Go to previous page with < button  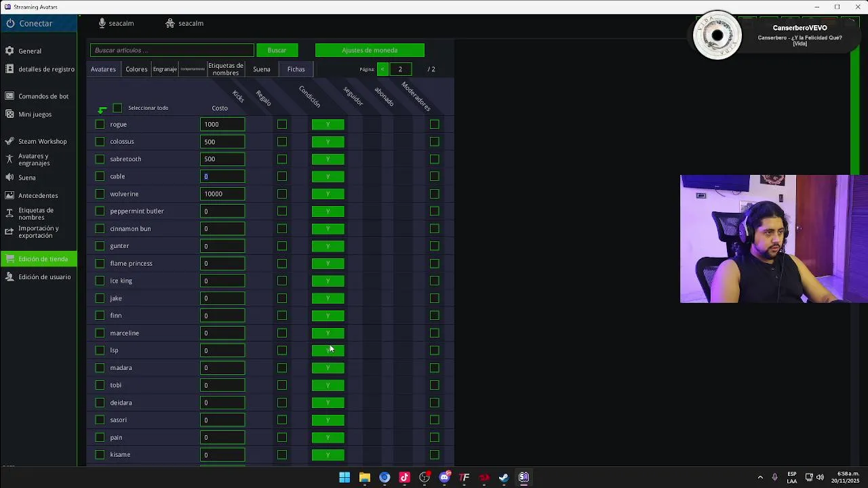click(382, 69)
